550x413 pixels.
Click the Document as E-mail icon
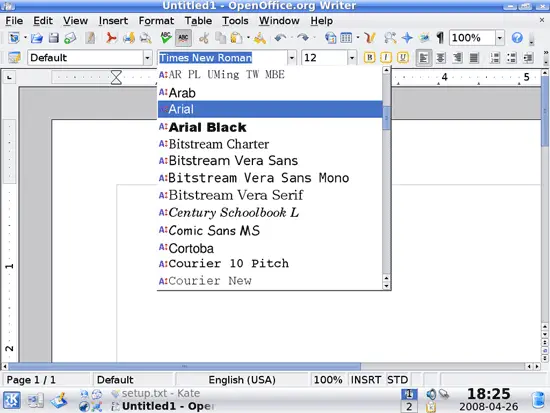pyautogui.click(x=70, y=38)
